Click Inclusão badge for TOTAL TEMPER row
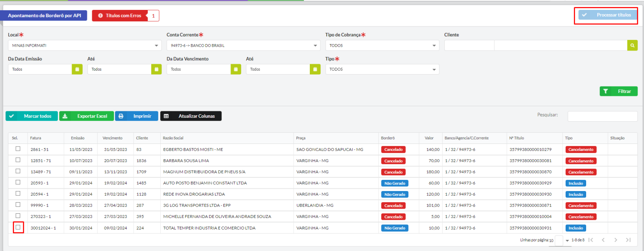This screenshot has width=644, height=251. [x=576, y=228]
